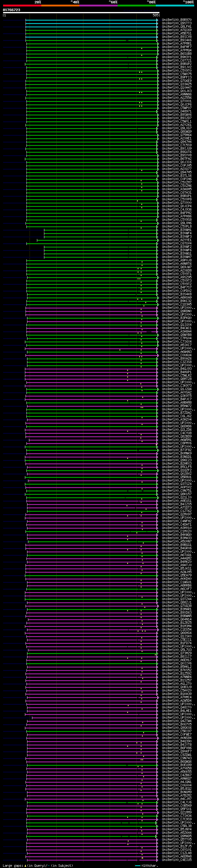The height and width of the screenshot is (868, 197).
Task: Open hit UniRef100_A7QI69
Action: (176, 30)
